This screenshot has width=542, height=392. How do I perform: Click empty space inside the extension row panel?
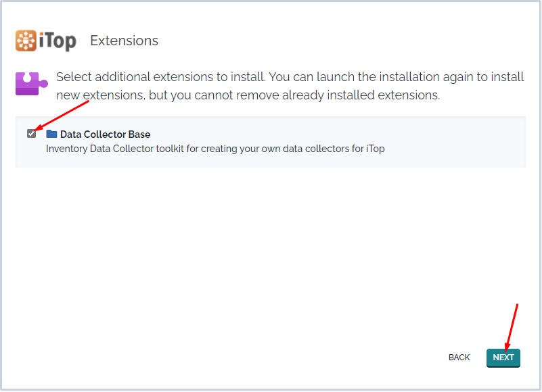[449, 142]
